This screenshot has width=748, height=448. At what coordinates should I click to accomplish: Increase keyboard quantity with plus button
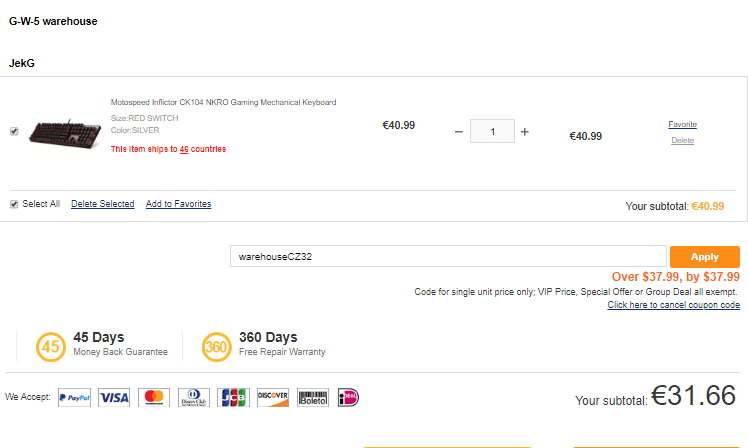(525, 132)
